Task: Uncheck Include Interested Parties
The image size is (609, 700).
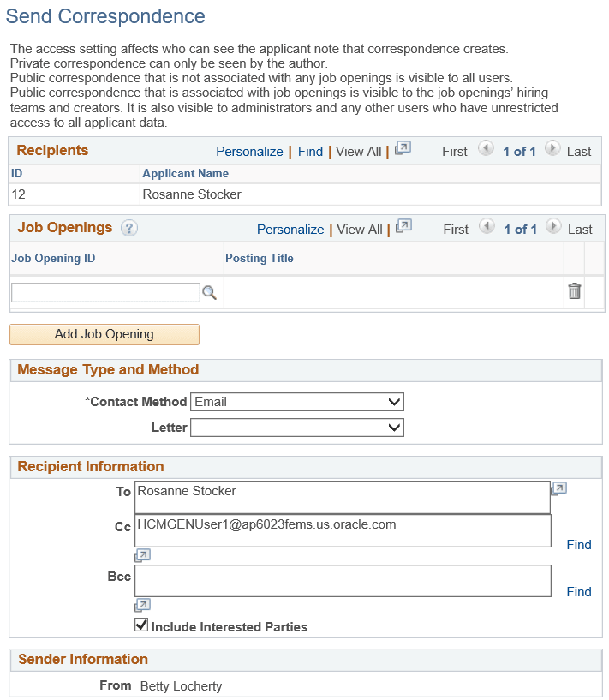Action: (141, 625)
